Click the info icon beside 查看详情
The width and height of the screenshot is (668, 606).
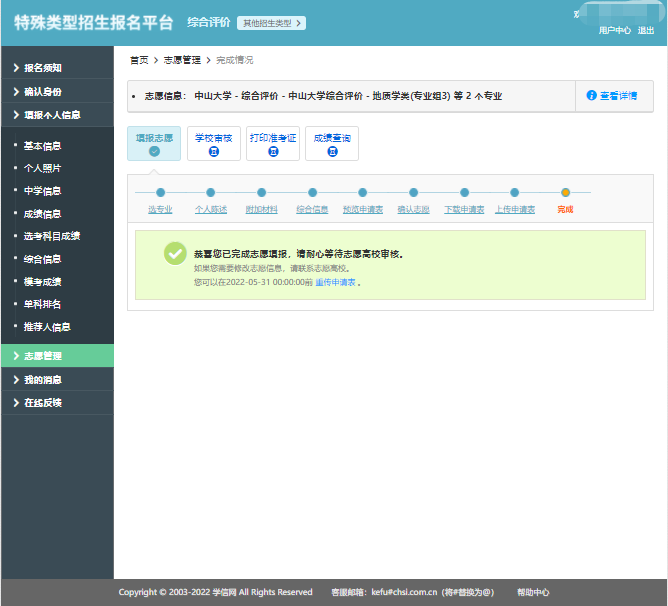point(591,95)
